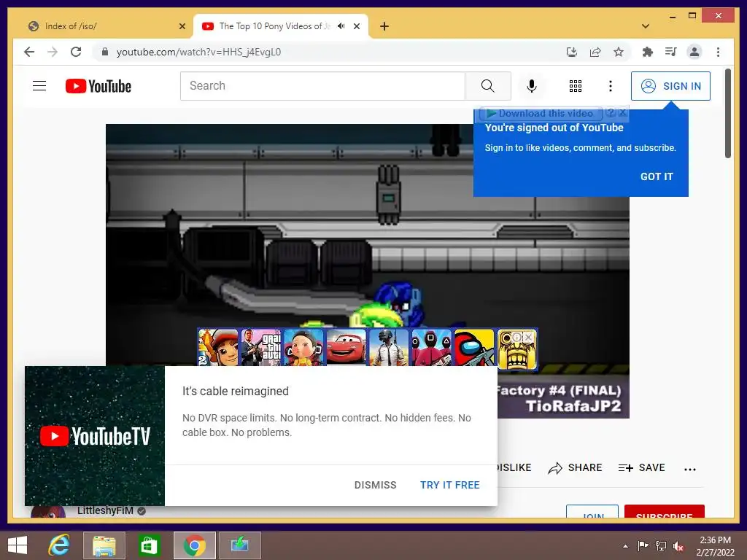The width and height of the screenshot is (747, 560).
Task: Dismiss the YouTube TV promo
Action: 375,485
